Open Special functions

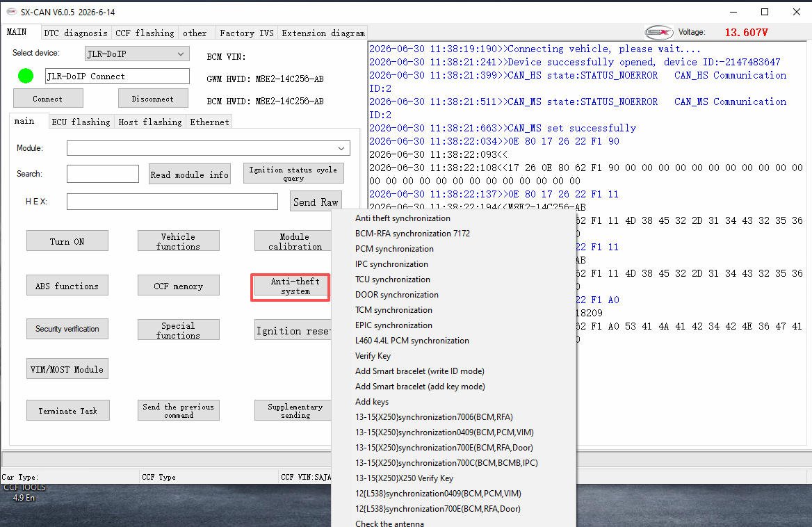[178, 330]
